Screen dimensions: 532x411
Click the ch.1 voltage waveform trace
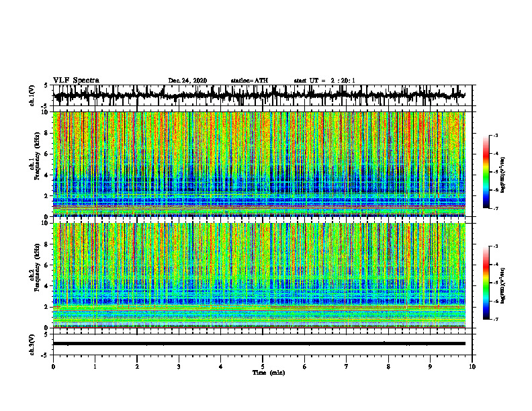click(x=259, y=95)
